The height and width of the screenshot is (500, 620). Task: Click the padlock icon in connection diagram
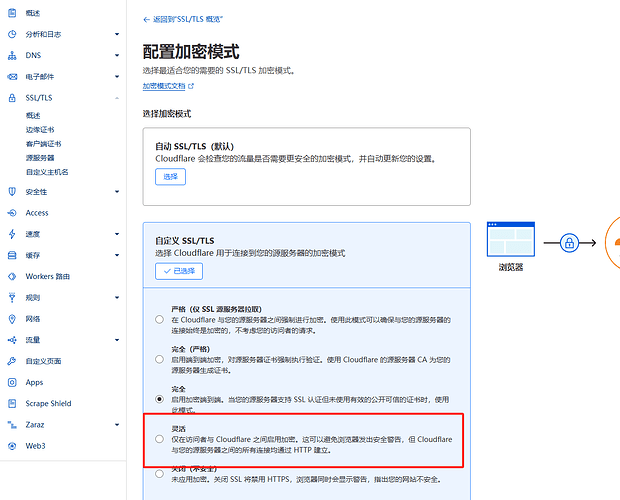click(x=569, y=243)
